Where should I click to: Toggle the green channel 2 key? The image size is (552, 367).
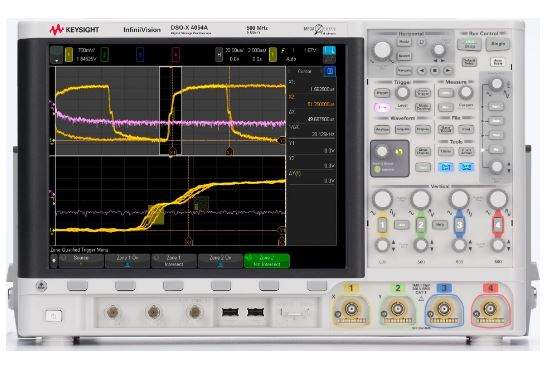click(x=420, y=225)
